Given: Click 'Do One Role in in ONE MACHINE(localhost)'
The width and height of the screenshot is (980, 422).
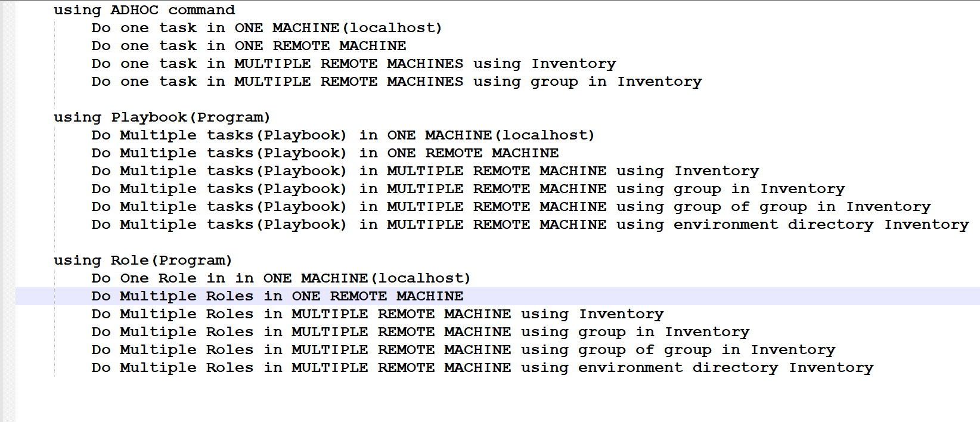Looking at the screenshot, I should click(281, 278).
